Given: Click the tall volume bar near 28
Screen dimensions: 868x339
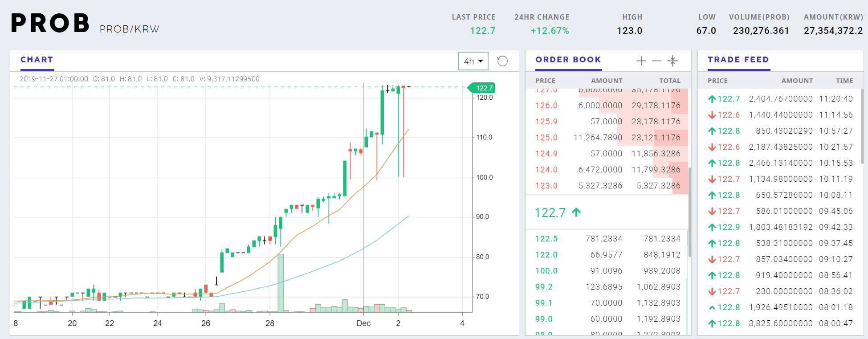Looking at the screenshot, I should click(281, 283).
